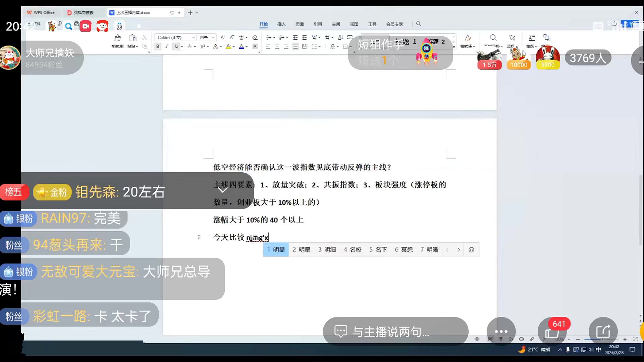Click the center align icon
This screenshot has height=362, width=644.
[x=277, y=47]
